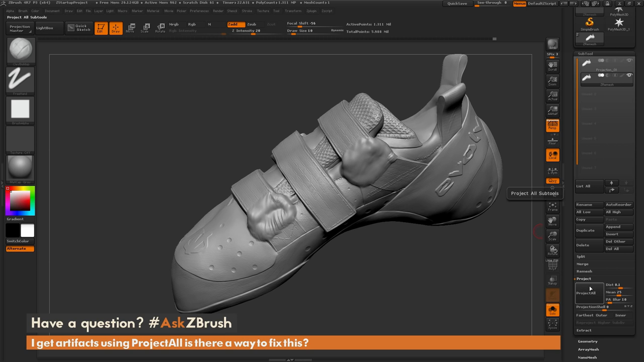The image size is (644, 362).
Task: Click the Duplicate subtool button
Action: (589, 230)
